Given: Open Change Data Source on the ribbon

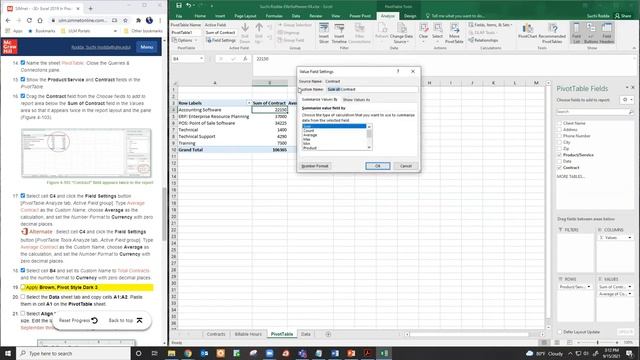Looking at the screenshot, I should pyautogui.click(x=401, y=33).
